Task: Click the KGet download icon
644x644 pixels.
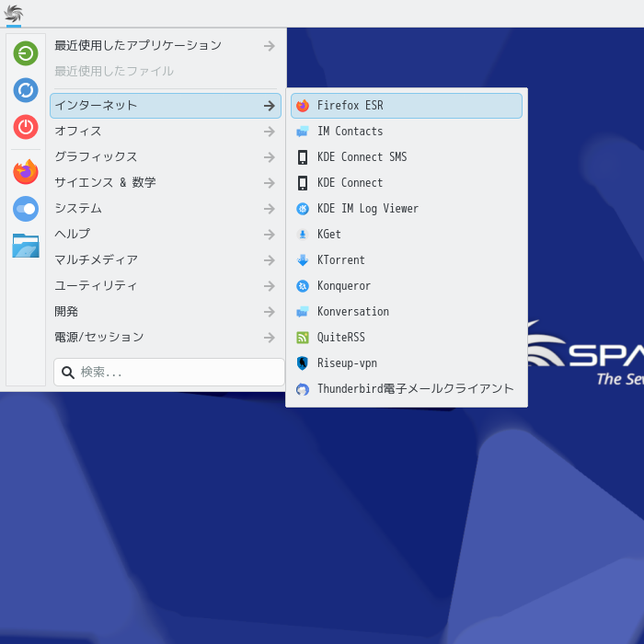Action: click(x=303, y=235)
